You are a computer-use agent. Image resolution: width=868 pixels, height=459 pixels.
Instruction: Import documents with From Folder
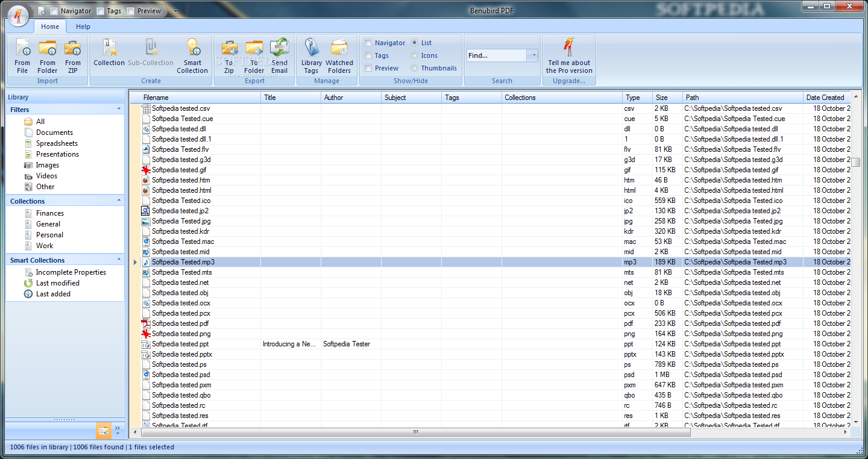pos(48,56)
